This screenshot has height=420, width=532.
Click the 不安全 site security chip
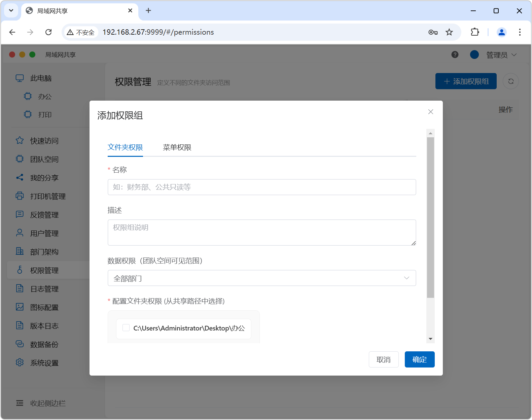click(81, 32)
